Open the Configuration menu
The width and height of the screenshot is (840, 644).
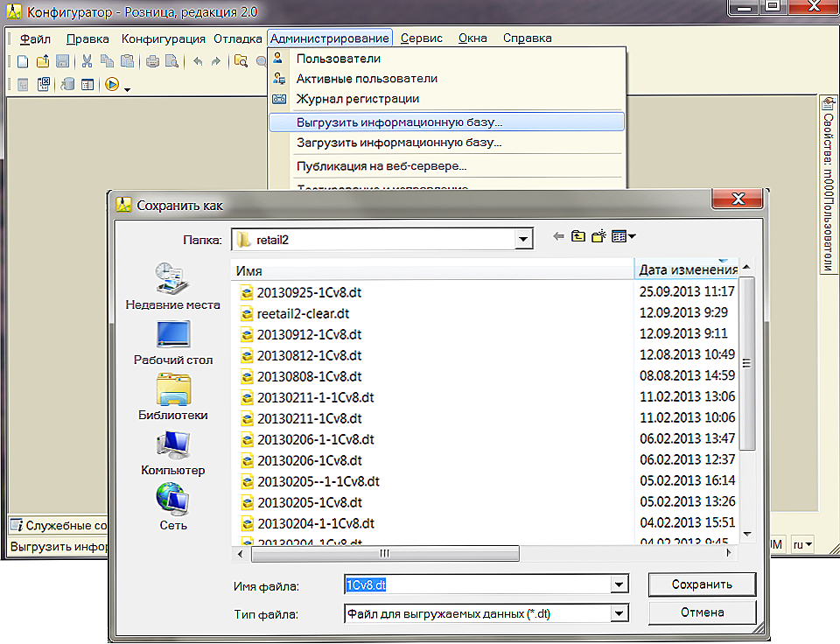164,38
